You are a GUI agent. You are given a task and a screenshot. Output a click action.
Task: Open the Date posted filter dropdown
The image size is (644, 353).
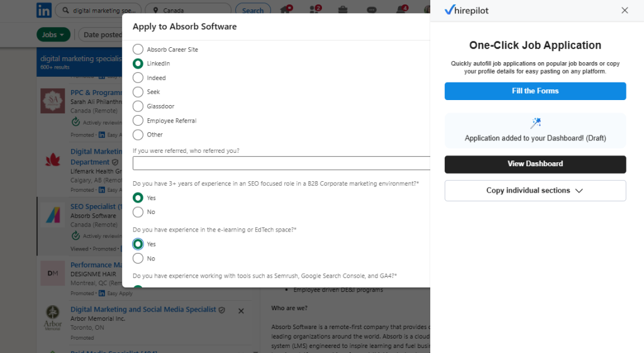pyautogui.click(x=101, y=35)
